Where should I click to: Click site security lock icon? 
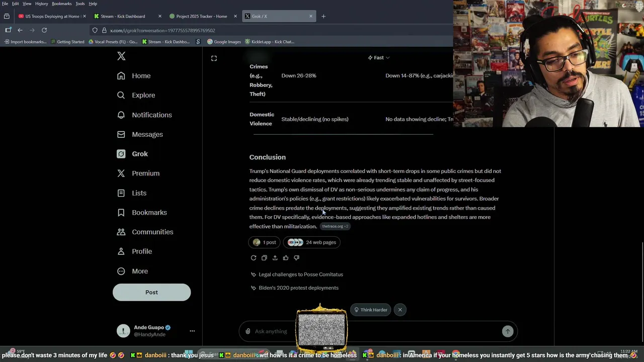(x=104, y=30)
